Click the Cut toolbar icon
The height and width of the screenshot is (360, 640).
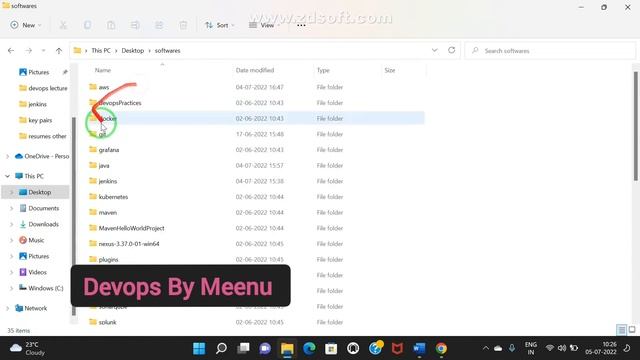(x=63, y=25)
